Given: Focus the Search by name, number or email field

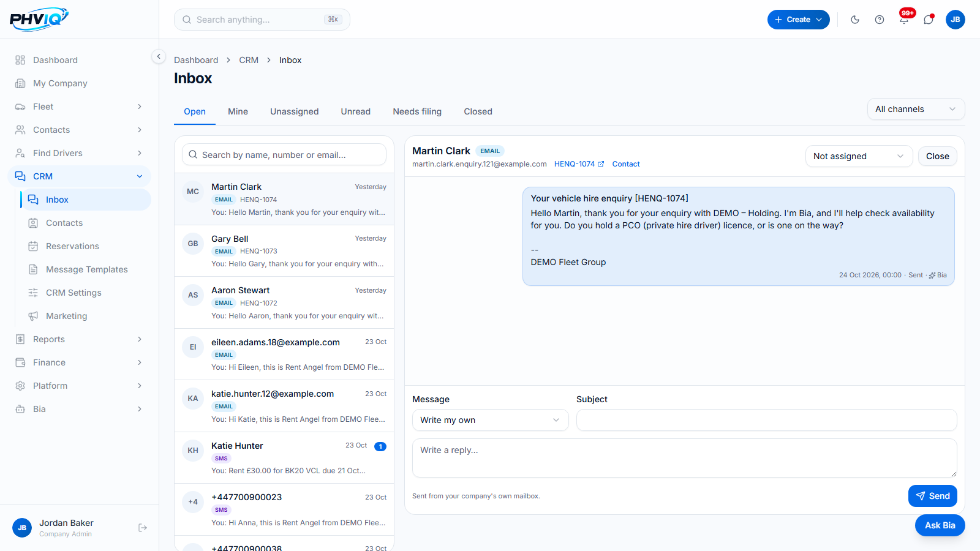Looking at the screenshot, I should pos(284,155).
